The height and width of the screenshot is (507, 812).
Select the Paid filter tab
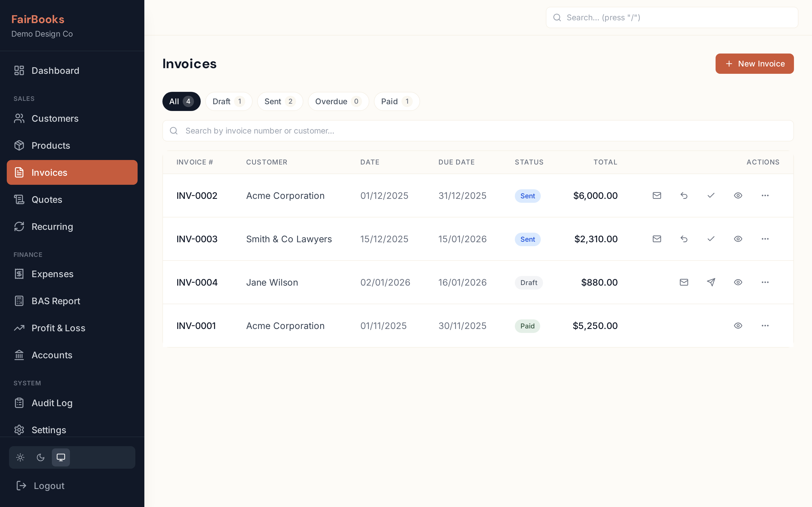[396, 101]
